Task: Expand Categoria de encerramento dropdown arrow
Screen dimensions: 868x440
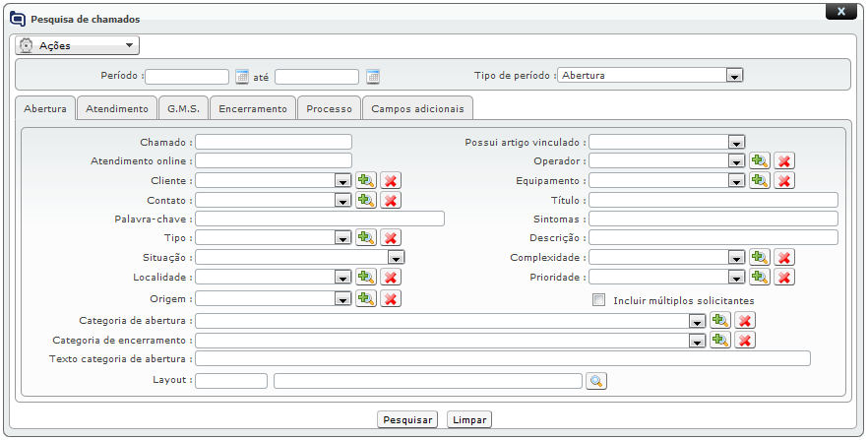Action: click(x=697, y=341)
